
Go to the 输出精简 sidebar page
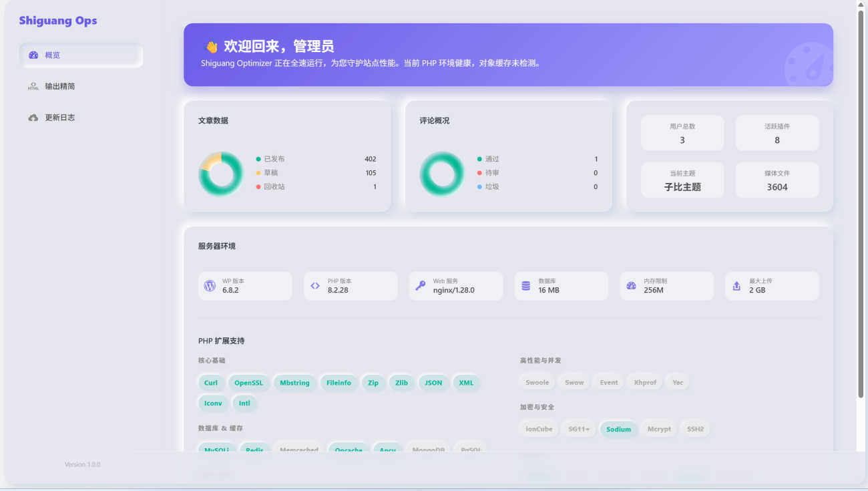(x=60, y=86)
